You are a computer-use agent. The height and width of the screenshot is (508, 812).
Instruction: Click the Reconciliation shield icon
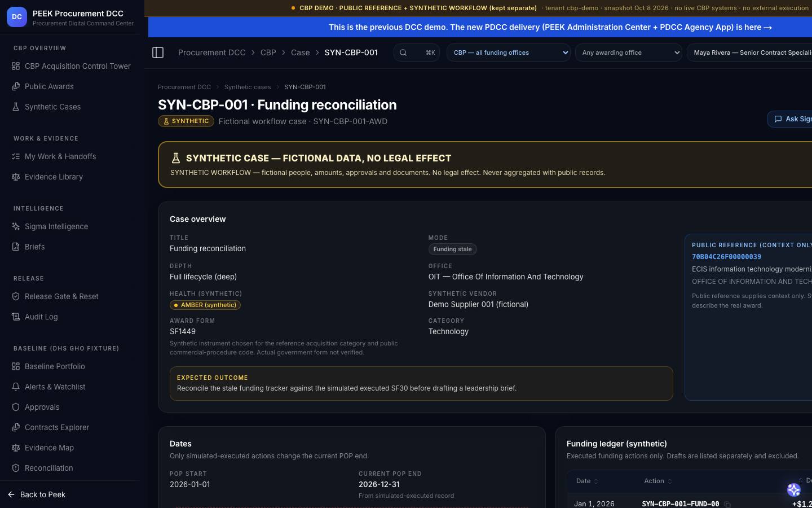point(16,468)
